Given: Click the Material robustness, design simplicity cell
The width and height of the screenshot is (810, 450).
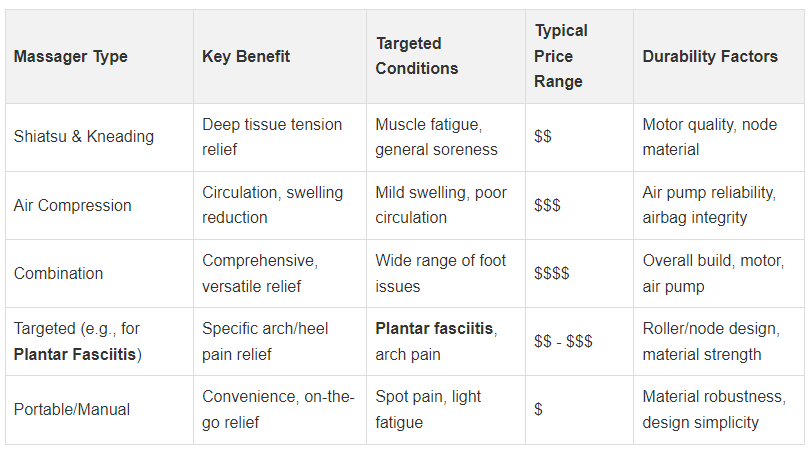Looking at the screenshot, I should click(x=713, y=409).
